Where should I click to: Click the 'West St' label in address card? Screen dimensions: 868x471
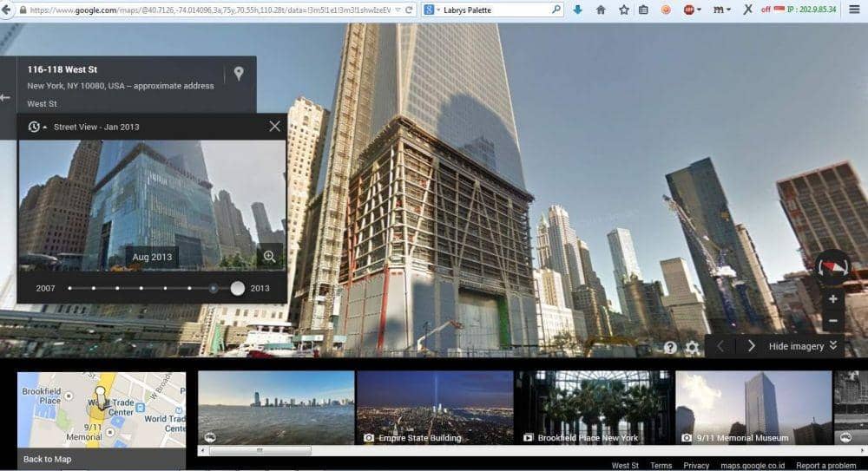pos(42,103)
